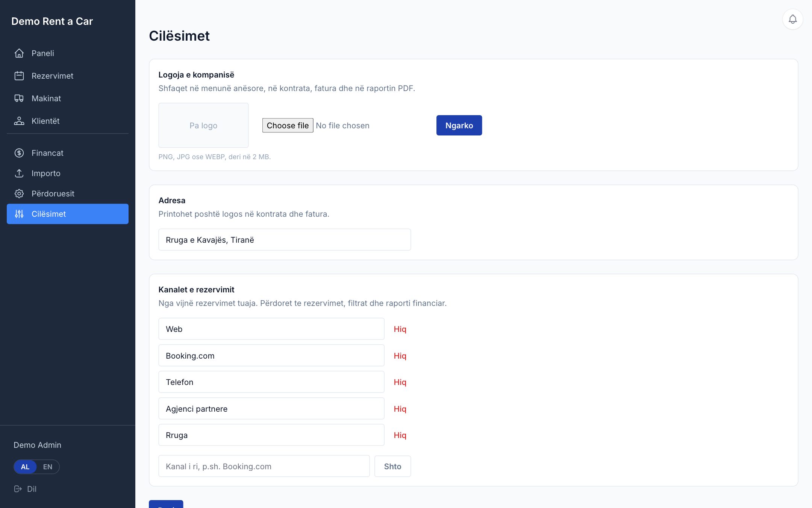Click the Përdoruesit gear icon
Image resolution: width=812 pixels, height=508 pixels.
pos(19,193)
